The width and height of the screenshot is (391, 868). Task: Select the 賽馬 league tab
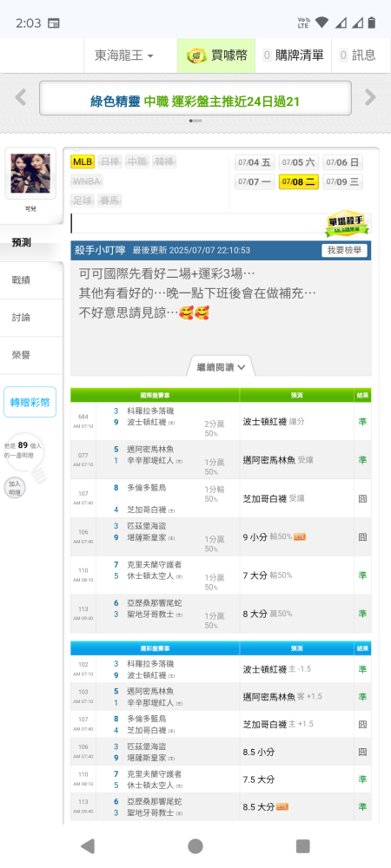[x=109, y=201]
